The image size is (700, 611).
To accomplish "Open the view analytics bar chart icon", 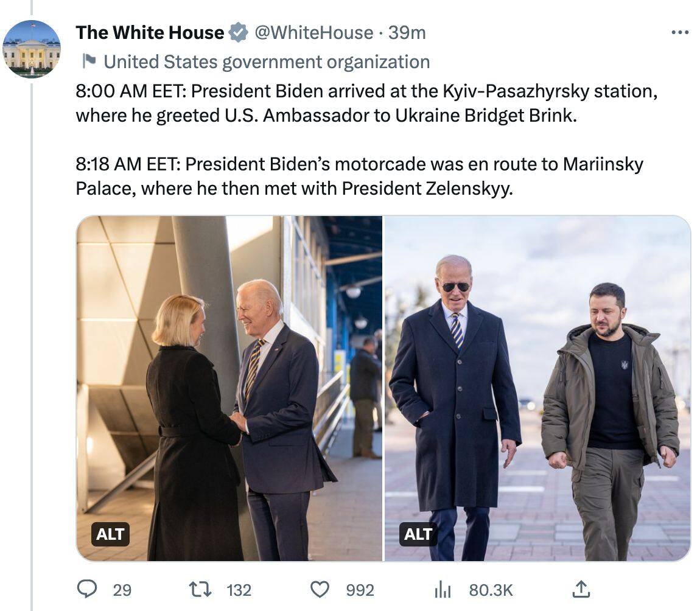I will click(442, 589).
